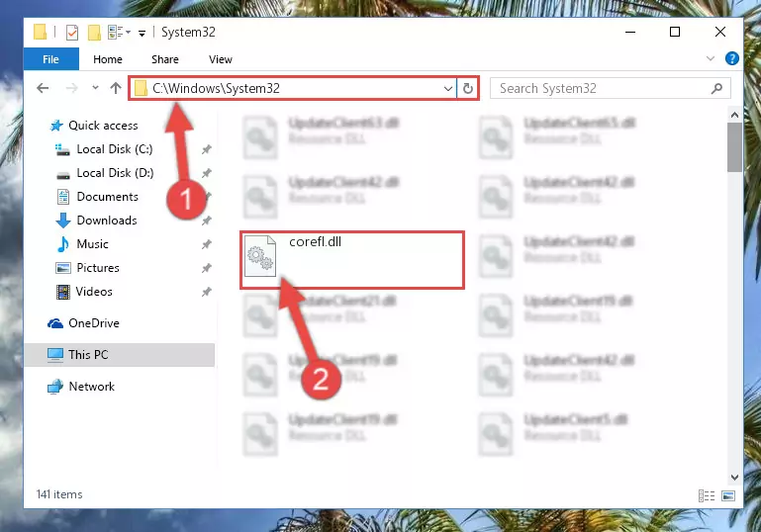The image size is (761, 532).
Task: Click the 141 items status text
Action: click(59, 494)
